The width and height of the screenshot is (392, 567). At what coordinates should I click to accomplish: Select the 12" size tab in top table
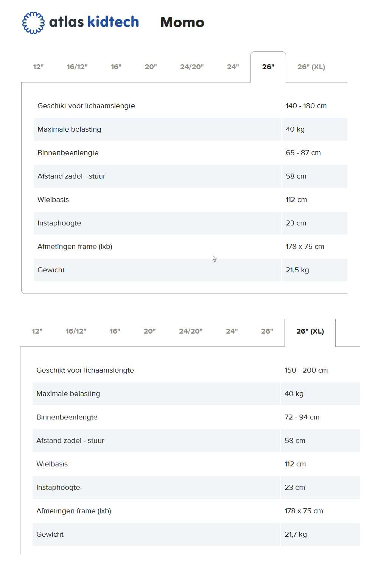(x=39, y=67)
